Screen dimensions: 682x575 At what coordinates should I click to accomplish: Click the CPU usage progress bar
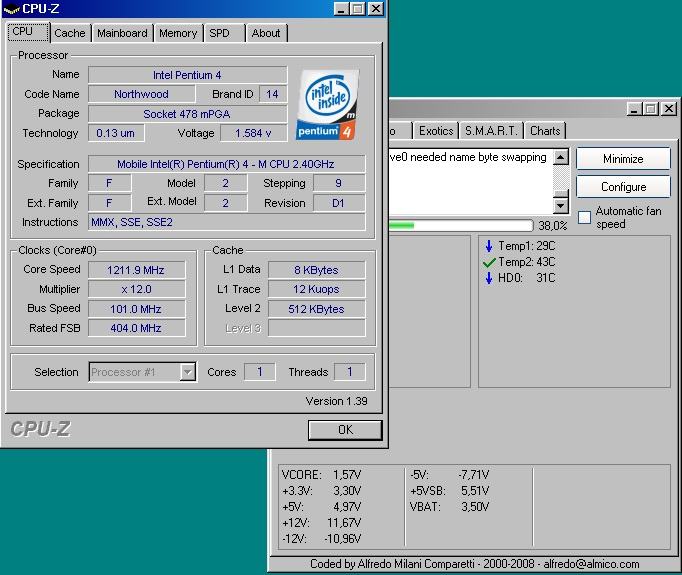(460, 225)
